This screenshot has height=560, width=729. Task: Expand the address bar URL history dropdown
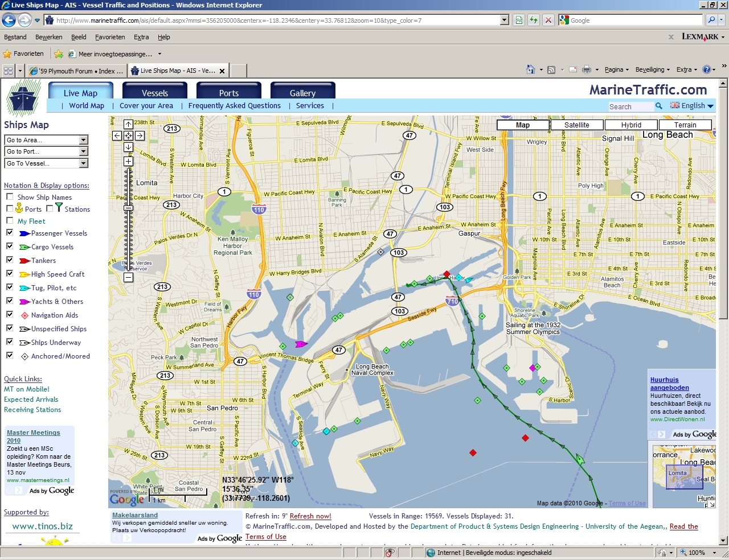pos(504,20)
